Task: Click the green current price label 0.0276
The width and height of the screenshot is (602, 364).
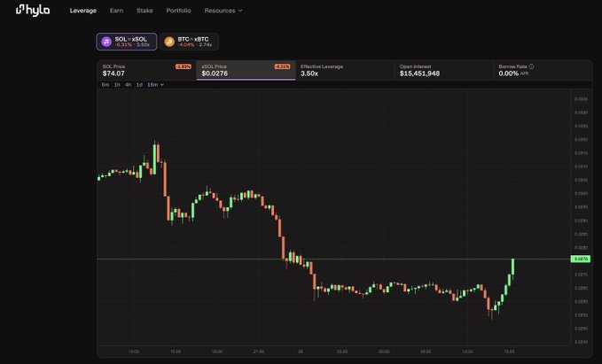Action: pos(581,259)
